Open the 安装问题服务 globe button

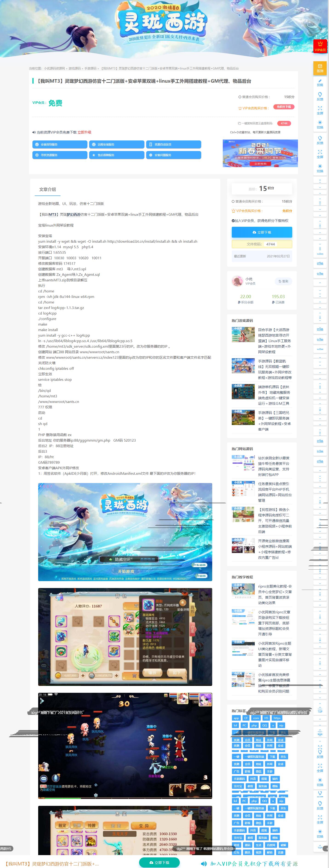pyautogui.click(x=174, y=155)
